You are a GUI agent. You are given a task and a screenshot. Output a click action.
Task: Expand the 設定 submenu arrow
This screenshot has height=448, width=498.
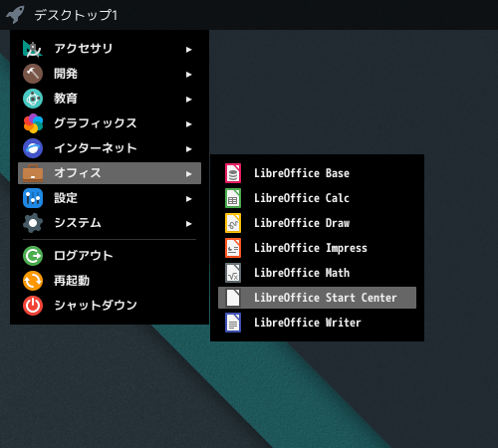click(x=189, y=199)
